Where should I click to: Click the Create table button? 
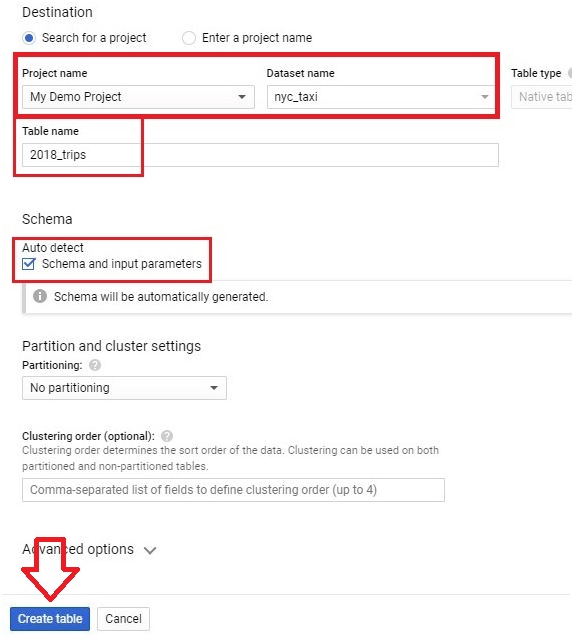(50, 619)
